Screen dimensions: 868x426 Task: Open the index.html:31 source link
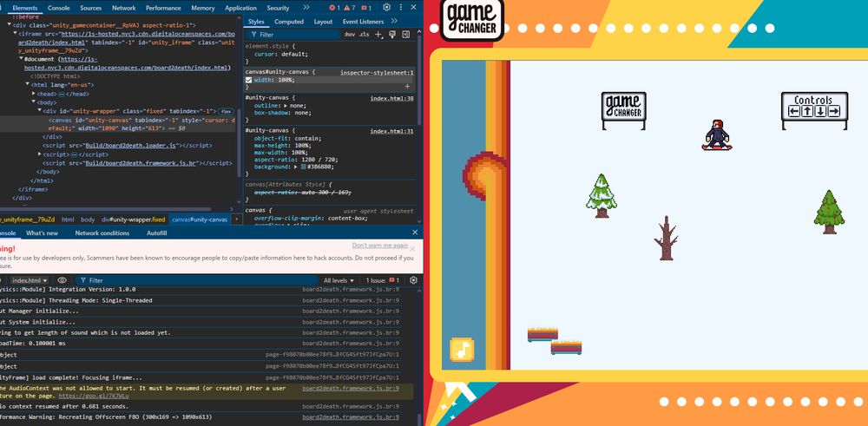(x=392, y=131)
